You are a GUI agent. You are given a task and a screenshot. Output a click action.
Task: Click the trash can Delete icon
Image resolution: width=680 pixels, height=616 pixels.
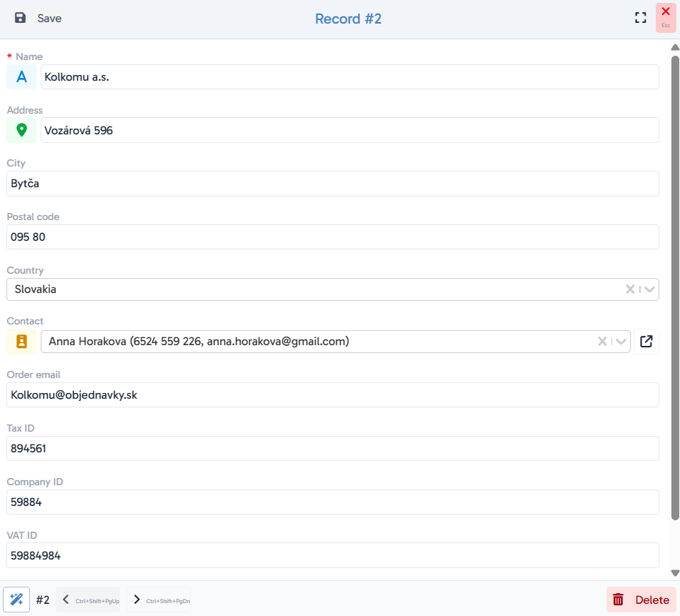618,600
